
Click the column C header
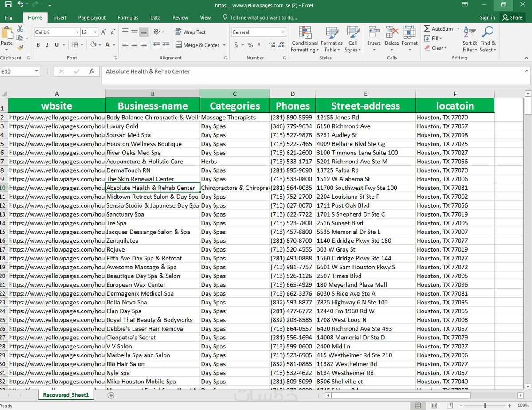point(235,94)
